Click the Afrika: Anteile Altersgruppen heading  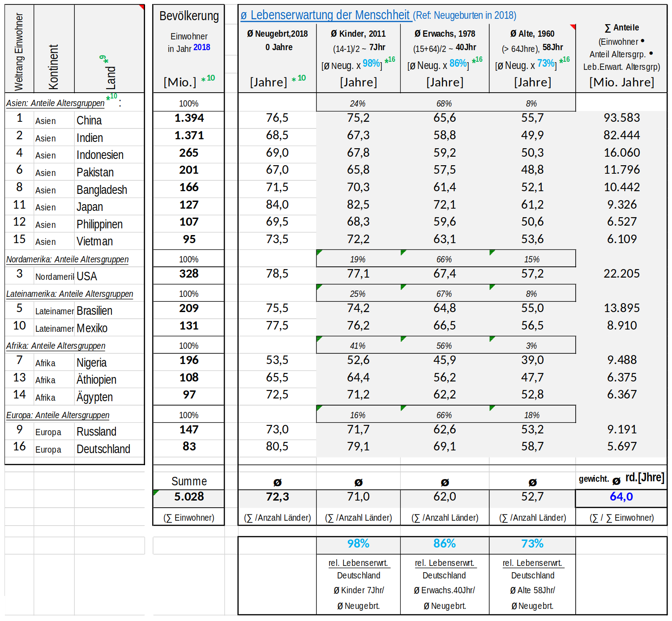(x=56, y=346)
